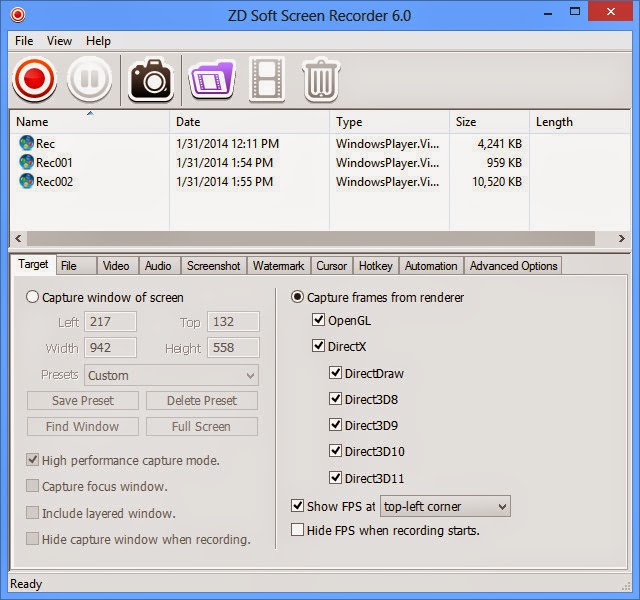The height and width of the screenshot is (600, 640).
Task: Toggle the Direct3D11 checkbox
Action: (335, 477)
